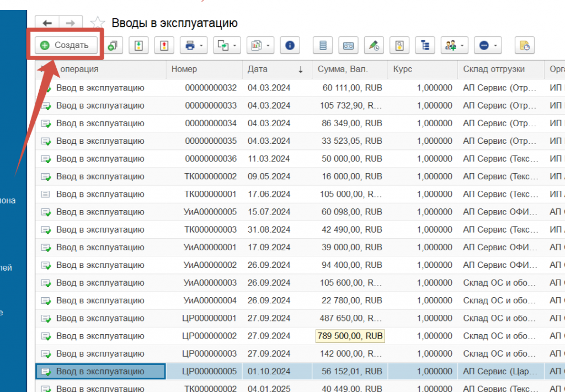Viewport: 565px width, 392px height.
Task: Go back with the left arrow
Action: pos(47,23)
